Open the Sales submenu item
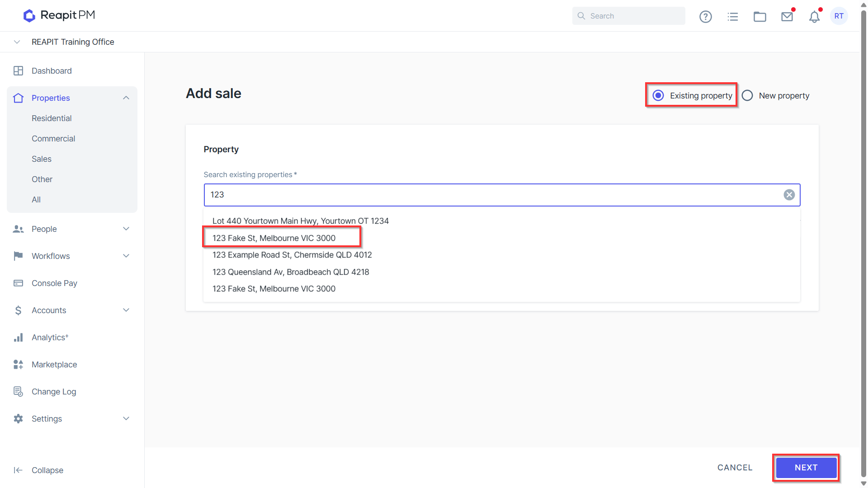 click(42, 159)
